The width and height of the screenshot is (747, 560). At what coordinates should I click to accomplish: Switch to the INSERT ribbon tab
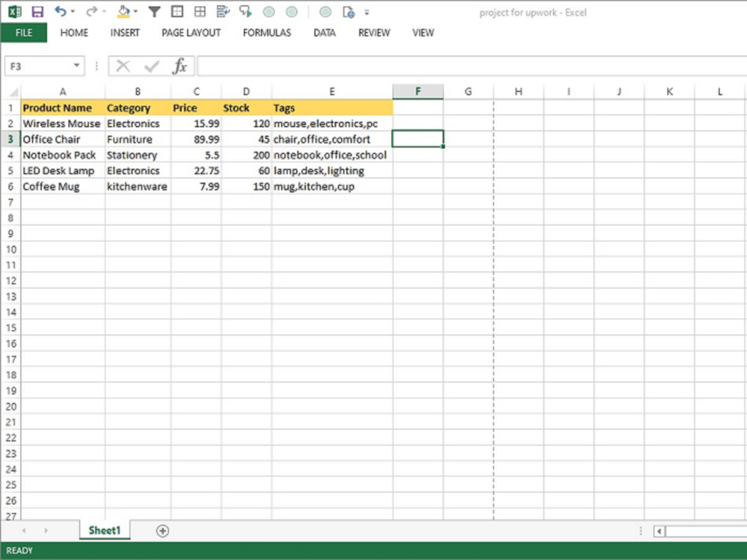point(125,33)
